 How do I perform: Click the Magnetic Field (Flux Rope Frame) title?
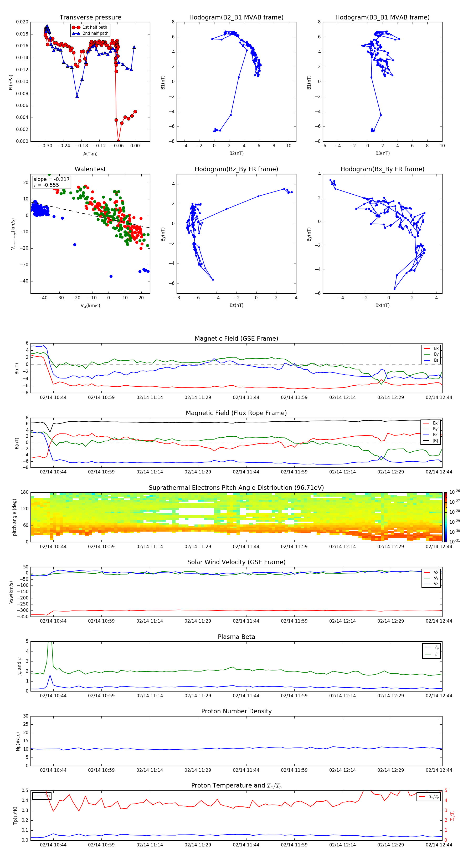pyautogui.click(x=236, y=413)
